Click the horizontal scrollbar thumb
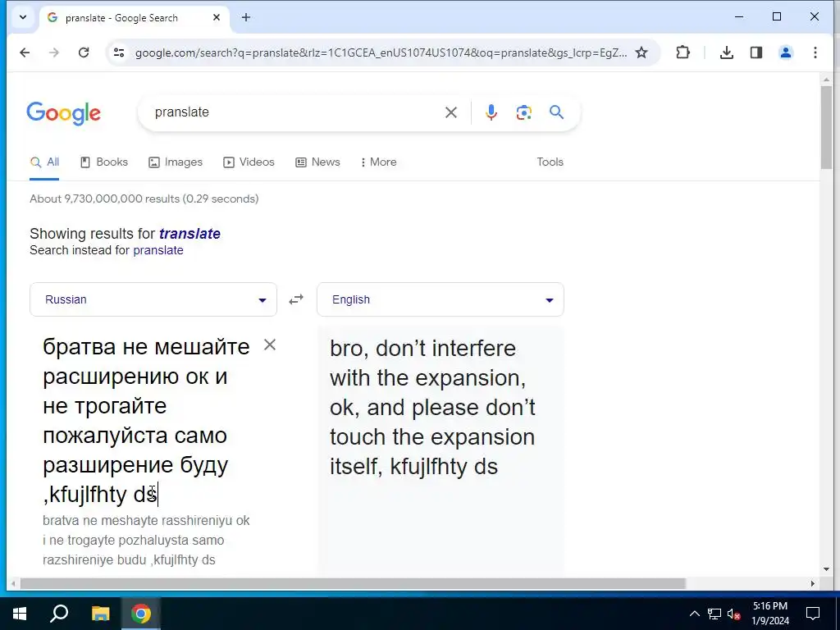Image resolution: width=840 pixels, height=630 pixels. [353, 583]
